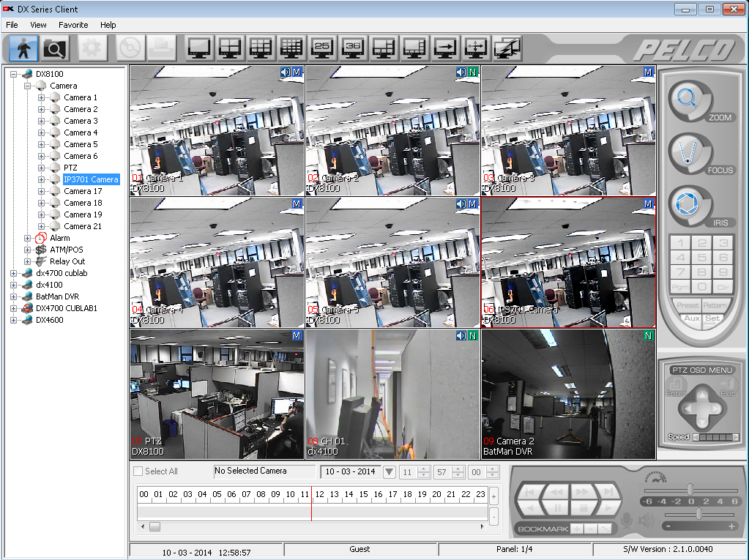Adjust the volume slider
This screenshot has width=749, height=560.
click(x=699, y=514)
